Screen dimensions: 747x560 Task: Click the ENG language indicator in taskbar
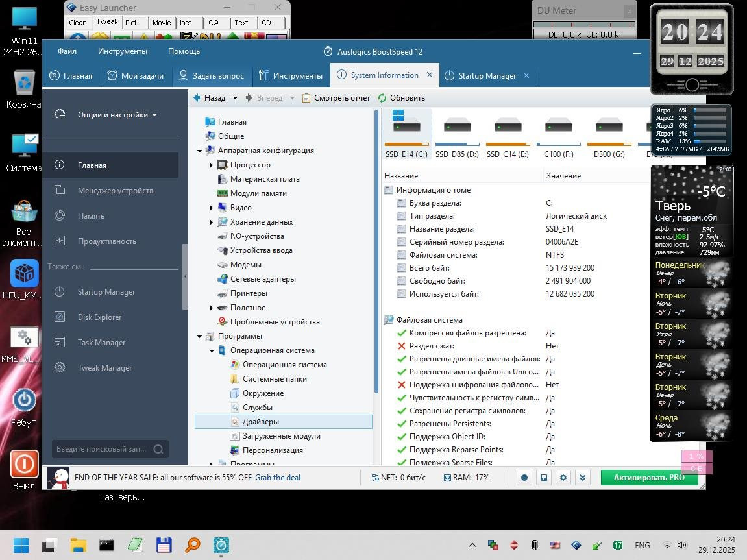(x=643, y=545)
